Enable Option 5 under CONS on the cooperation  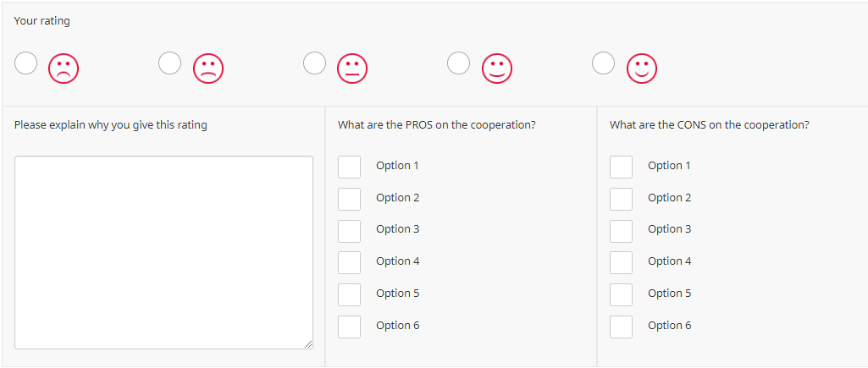click(x=621, y=294)
